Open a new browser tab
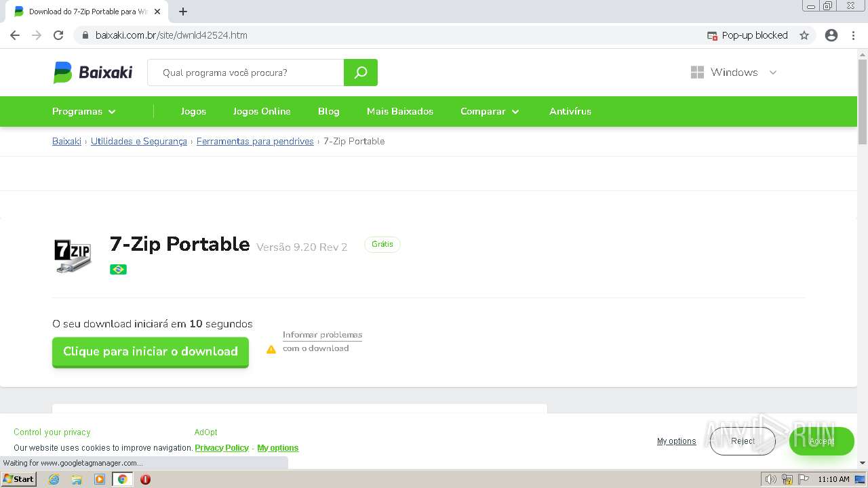The image size is (868, 488). tap(183, 12)
